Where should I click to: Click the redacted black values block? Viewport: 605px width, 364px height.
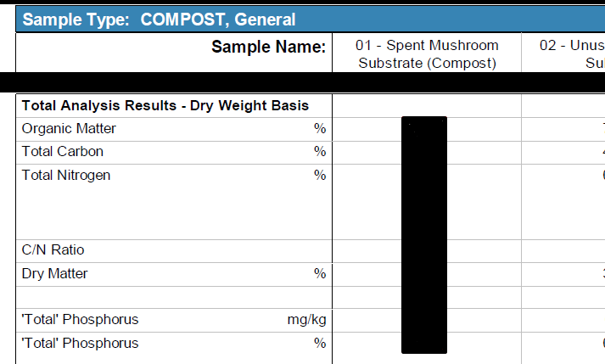click(x=424, y=235)
